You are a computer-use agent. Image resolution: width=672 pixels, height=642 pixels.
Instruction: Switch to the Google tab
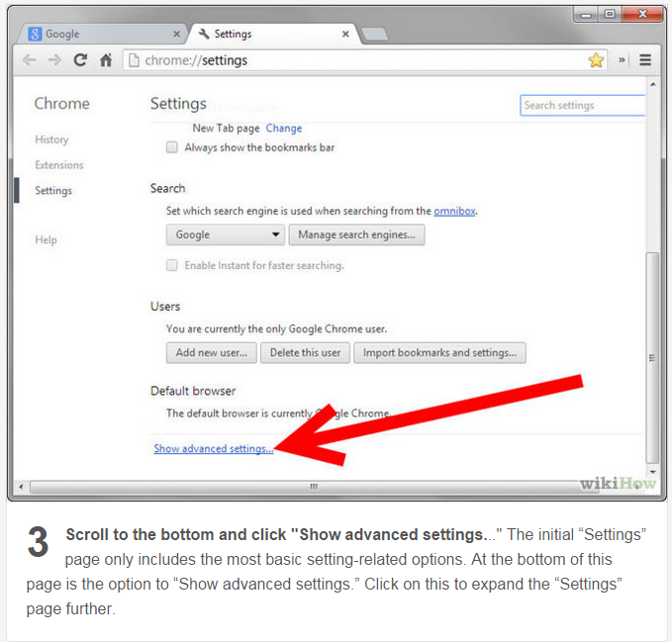pos(103,34)
